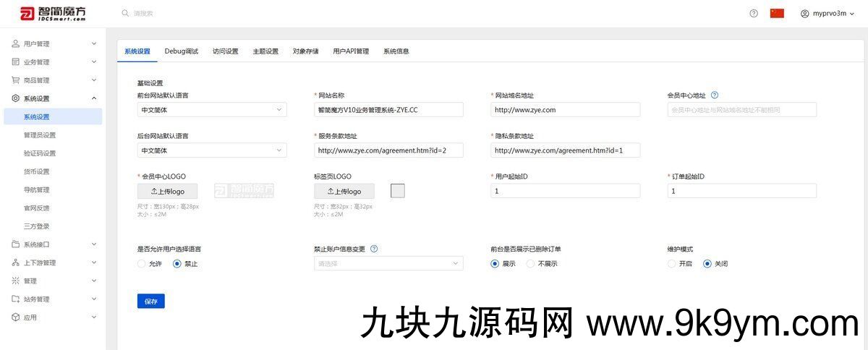Select 允许 for user language choice
This screenshot has height=350, width=868.
click(142, 264)
